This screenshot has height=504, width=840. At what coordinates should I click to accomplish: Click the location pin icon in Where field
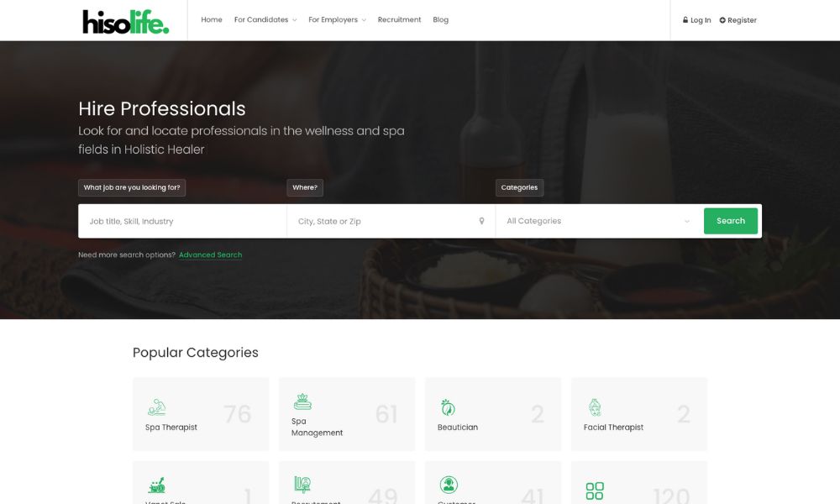coord(481,221)
